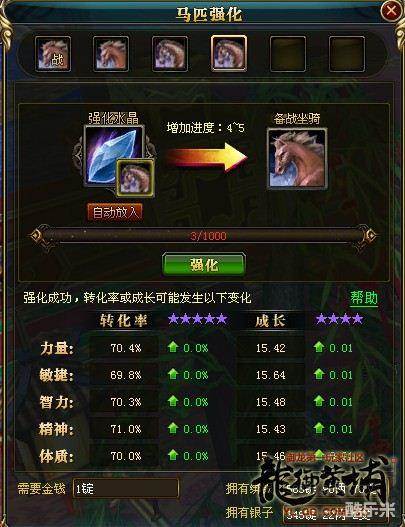The image size is (405, 527).
Task: Click the green up arrow beside 力量 70.4%
Action: tap(173, 347)
